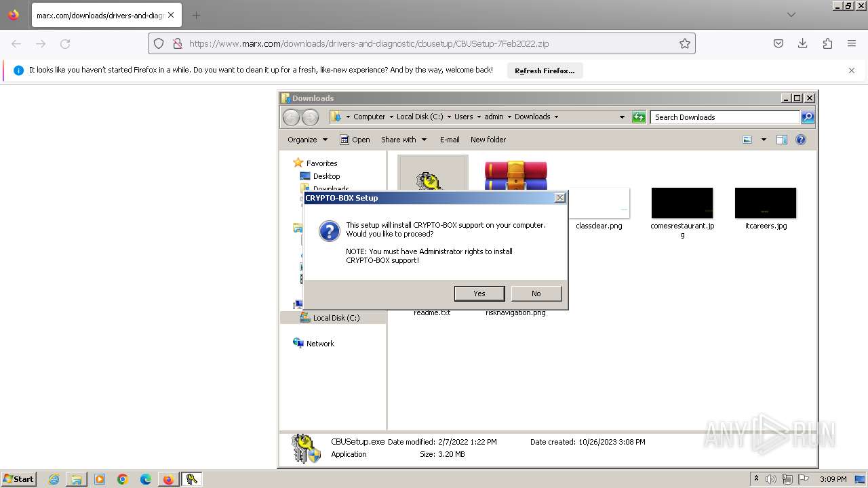Image resolution: width=868 pixels, height=488 pixels.
Task: Select Desktop in navigation pane
Action: (326, 176)
